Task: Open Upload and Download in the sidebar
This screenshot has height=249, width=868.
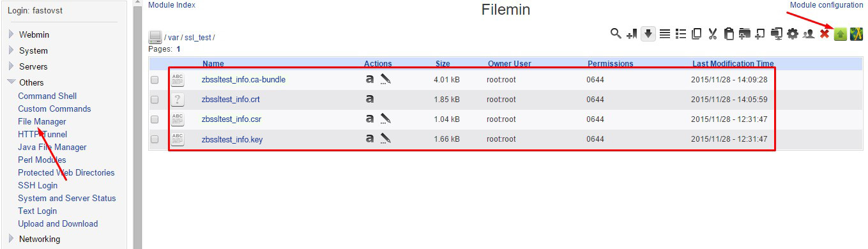Action: [x=58, y=223]
